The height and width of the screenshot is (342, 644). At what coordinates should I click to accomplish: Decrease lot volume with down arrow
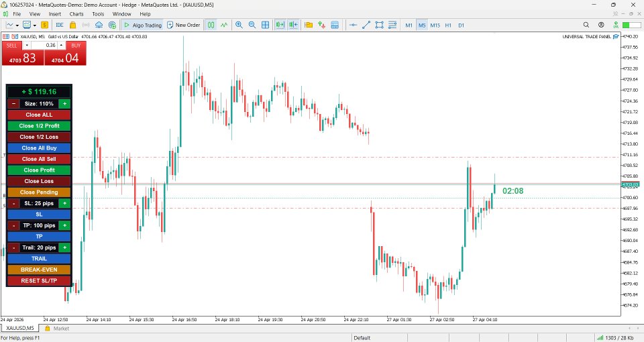pyautogui.click(x=27, y=45)
